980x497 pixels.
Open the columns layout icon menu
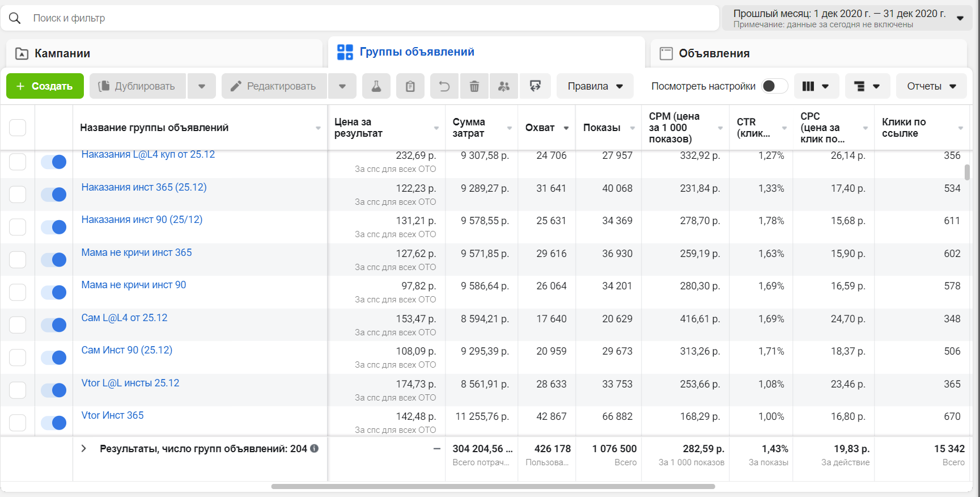[816, 86]
